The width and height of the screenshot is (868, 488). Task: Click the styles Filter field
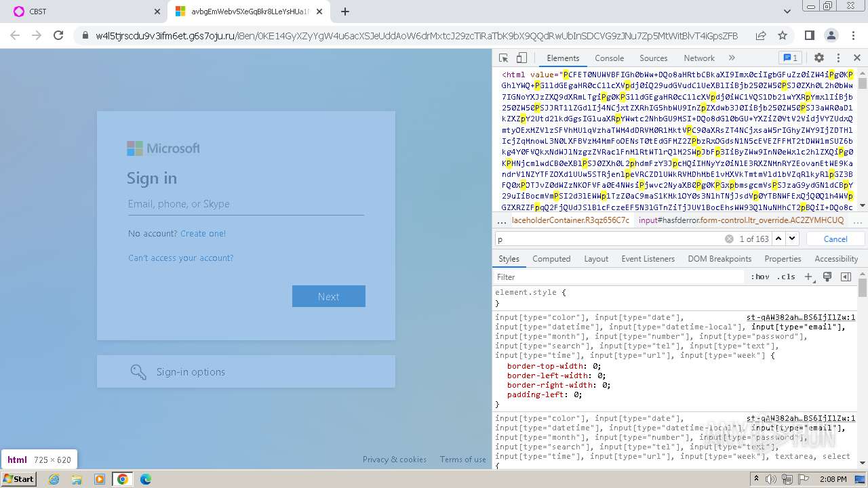(x=618, y=277)
